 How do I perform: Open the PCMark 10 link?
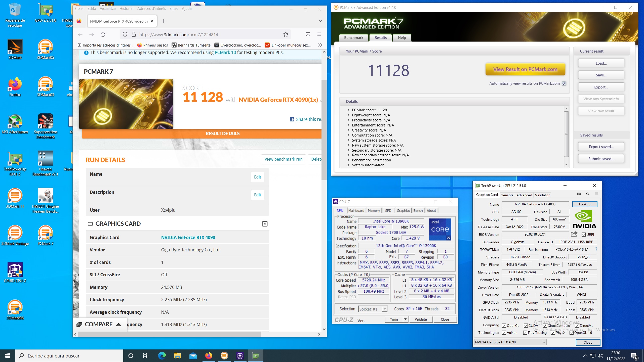tap(225, 53)
